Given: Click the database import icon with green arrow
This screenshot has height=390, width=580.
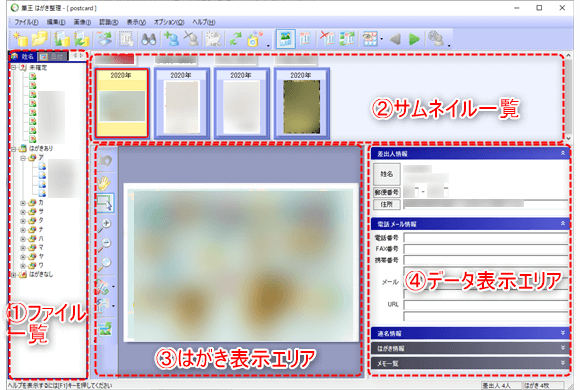Looking at the screenshot, I should point(62,39).
